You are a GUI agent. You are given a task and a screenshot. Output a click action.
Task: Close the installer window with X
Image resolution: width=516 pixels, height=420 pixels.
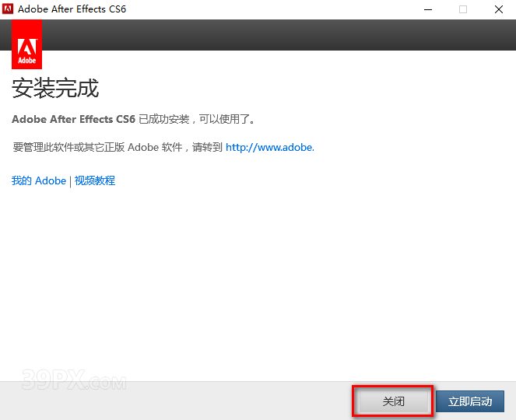point(499,9)
